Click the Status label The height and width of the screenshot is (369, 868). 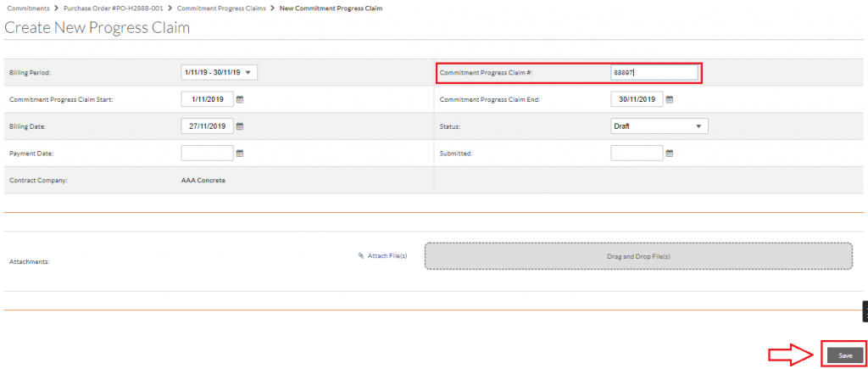pos(449,126)
